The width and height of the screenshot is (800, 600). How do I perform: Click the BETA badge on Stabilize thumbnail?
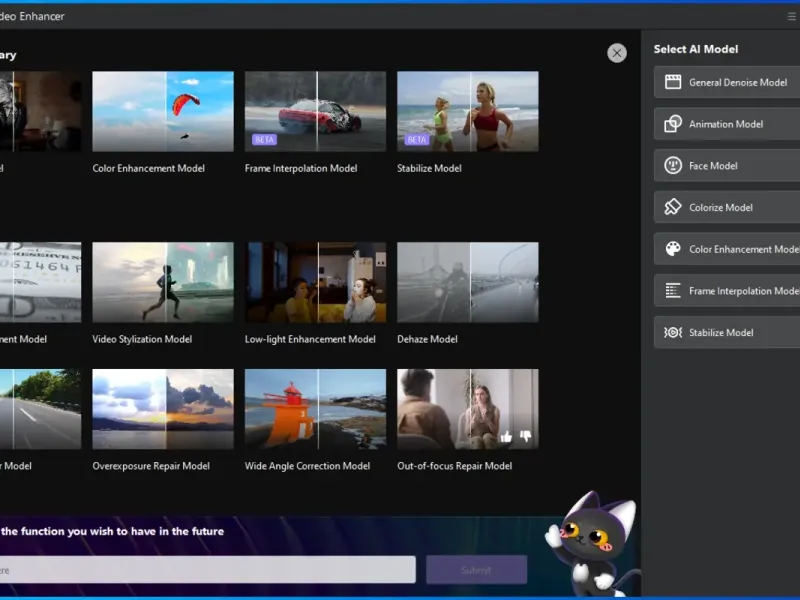click(x=417, y=139)
